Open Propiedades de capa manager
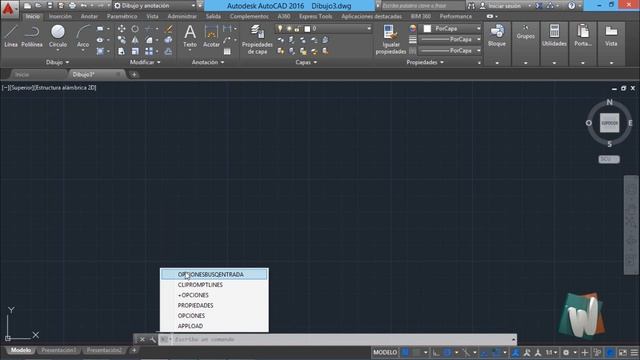640x360 pixels. (257, 39)
